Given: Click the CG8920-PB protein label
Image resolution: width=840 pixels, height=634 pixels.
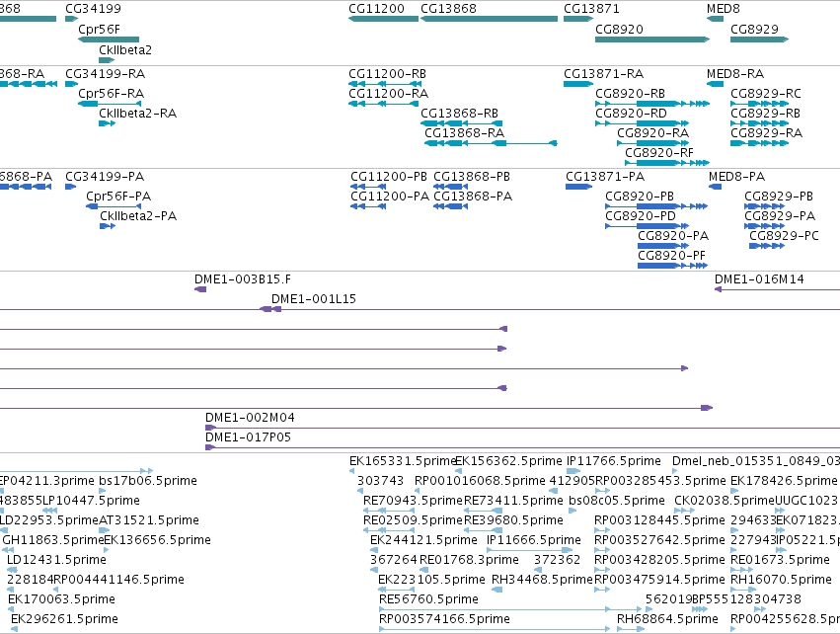Looking at the screenshot, I should click(x=640, y=197).
